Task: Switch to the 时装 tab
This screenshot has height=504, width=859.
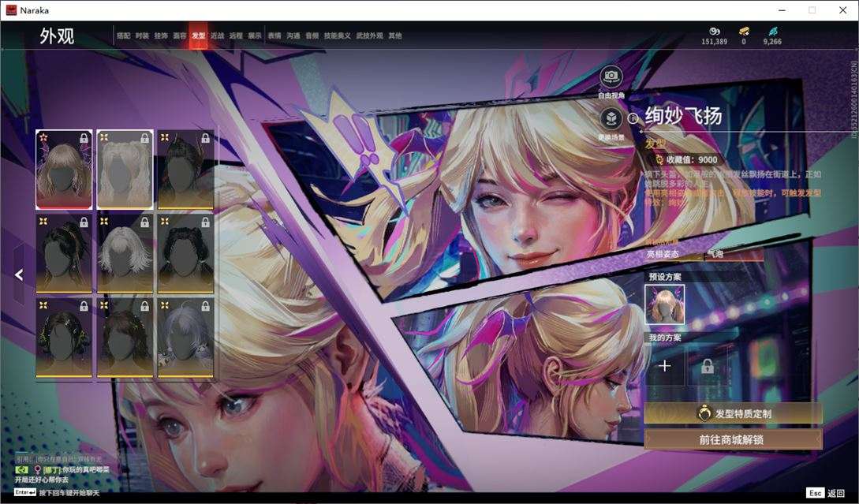Action: (x=142, y=35)
